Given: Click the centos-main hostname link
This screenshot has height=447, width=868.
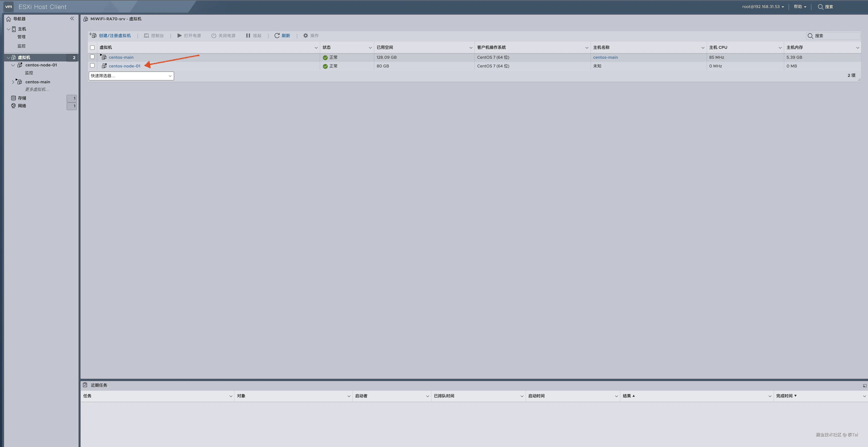Looking at the screenshot, I should (605, 57).
